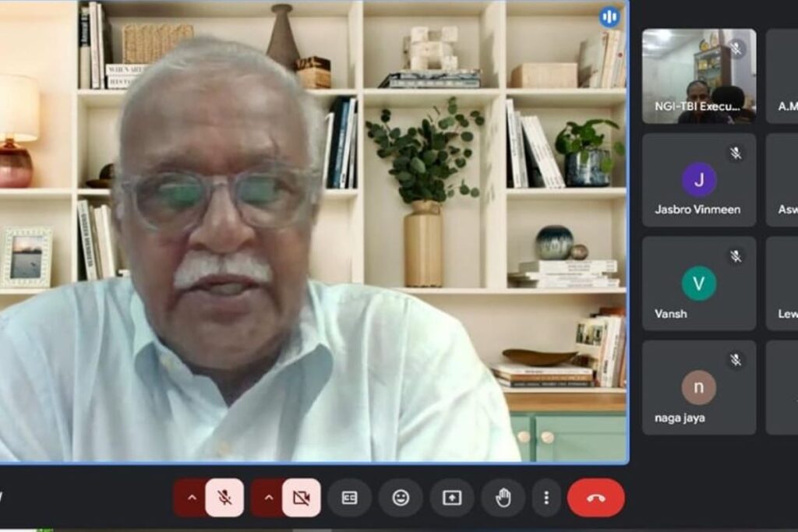Expand audio settings arrow beside microphone
This screenshot has width=798, height=532.
(x=192, y=498)
